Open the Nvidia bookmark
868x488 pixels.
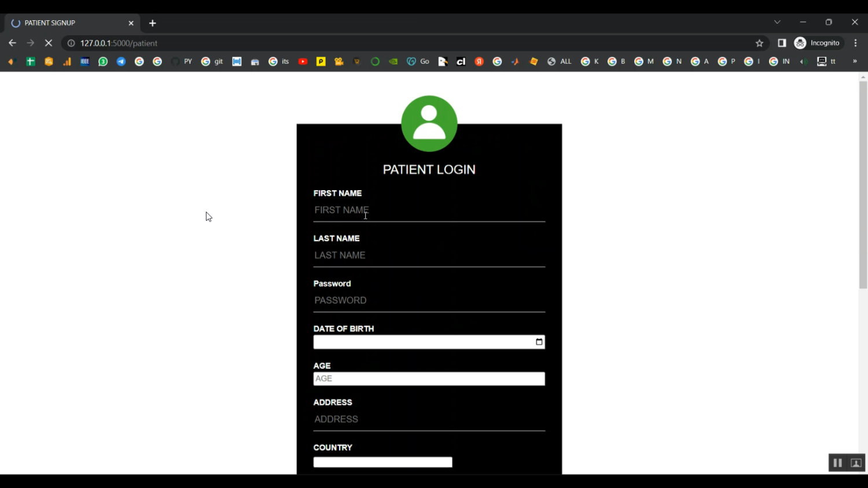(393, 61)
